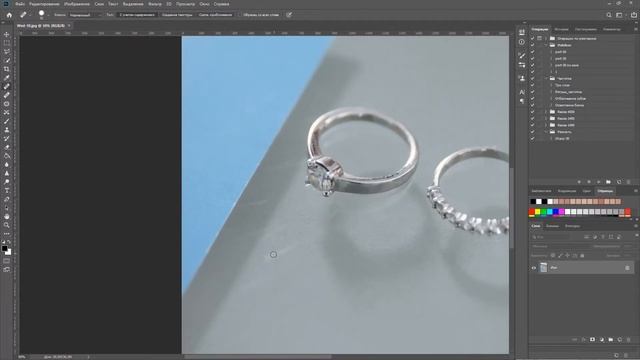The width and height of the screenshot is (640, 360).
Task: Open the blending mode dropdown 'Нормальный'
Action: click(x=85, y=15)
